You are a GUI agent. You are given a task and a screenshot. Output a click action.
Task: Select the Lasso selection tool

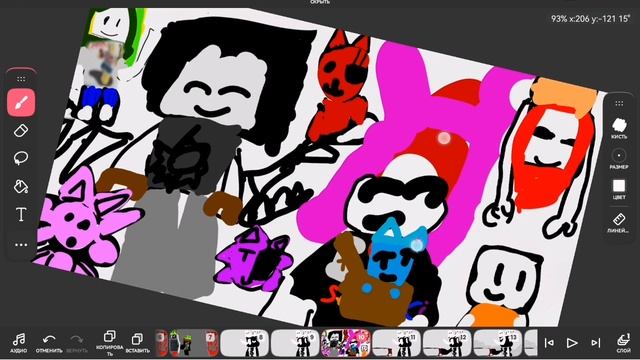[x=21, y=158]
